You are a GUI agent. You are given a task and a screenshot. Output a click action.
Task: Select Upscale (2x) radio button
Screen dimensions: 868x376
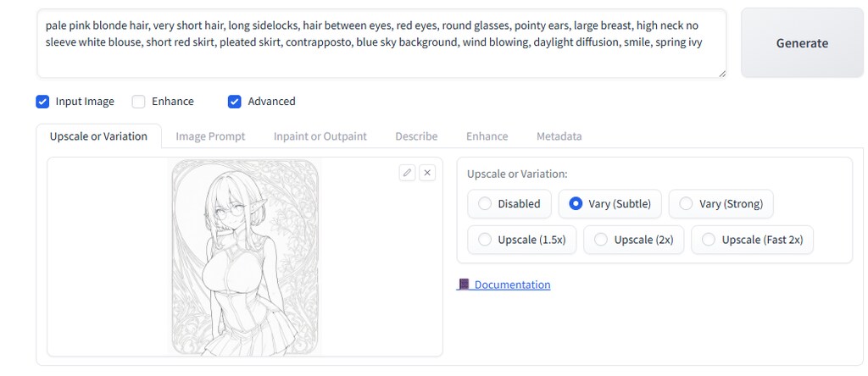tap(601, 240)
